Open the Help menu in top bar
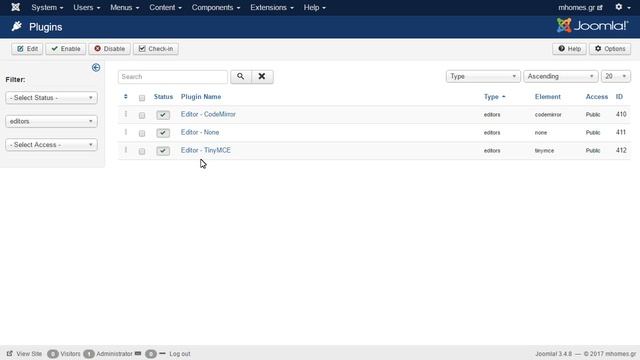This screenshot has height=360, width=640. (x=314, y=7)
